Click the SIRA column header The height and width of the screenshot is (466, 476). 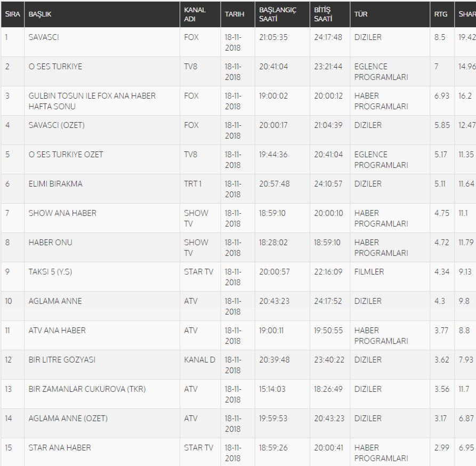pos(12,14)
